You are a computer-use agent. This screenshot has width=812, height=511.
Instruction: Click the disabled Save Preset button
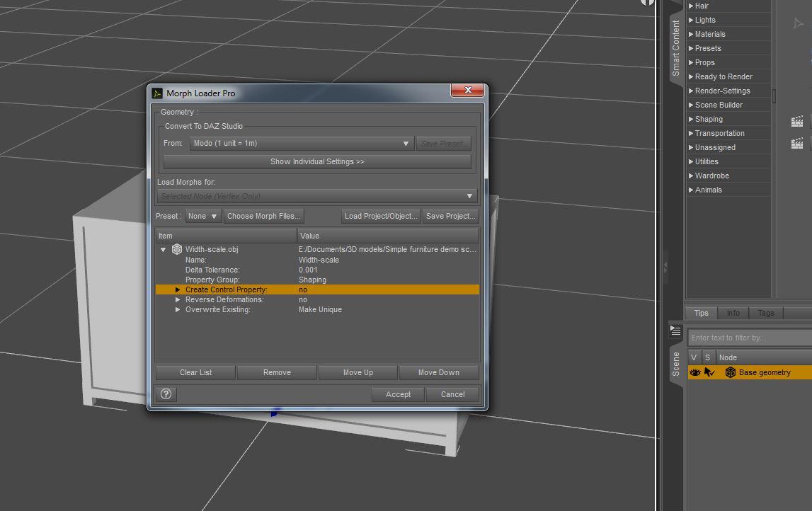click(x=442, y=144)
